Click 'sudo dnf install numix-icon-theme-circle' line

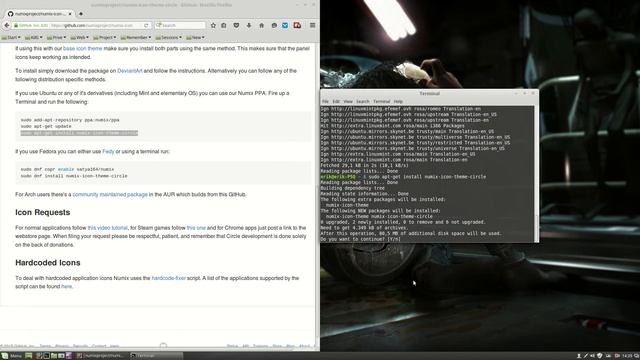pos(74,176)
